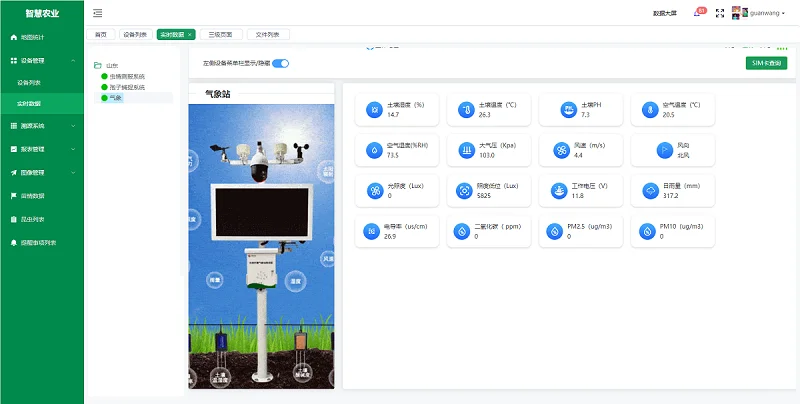Click the PM2.5 (ug/m3) droplet icon
The height and width of the screenshot is (404, 800).
pos(555,232)
